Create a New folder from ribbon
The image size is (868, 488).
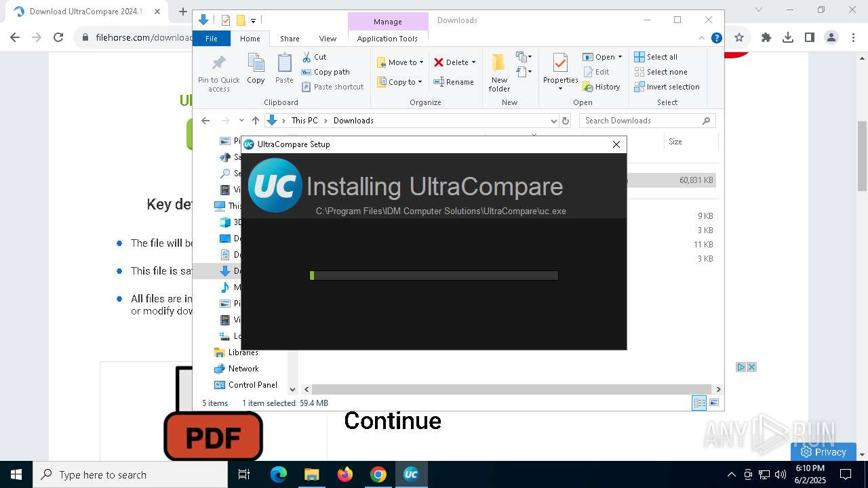pos(499,73)
